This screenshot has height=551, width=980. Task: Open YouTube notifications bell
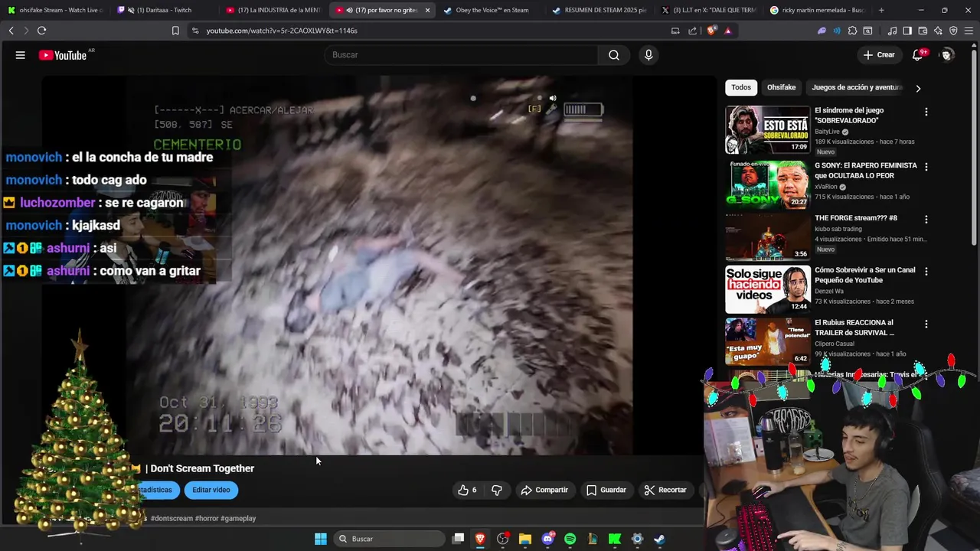[x=917, y=55]
